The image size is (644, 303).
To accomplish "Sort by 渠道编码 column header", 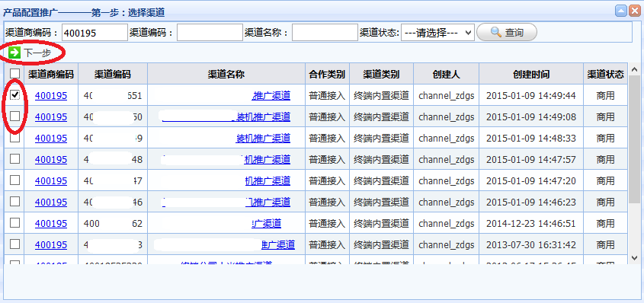I will 113,74.
